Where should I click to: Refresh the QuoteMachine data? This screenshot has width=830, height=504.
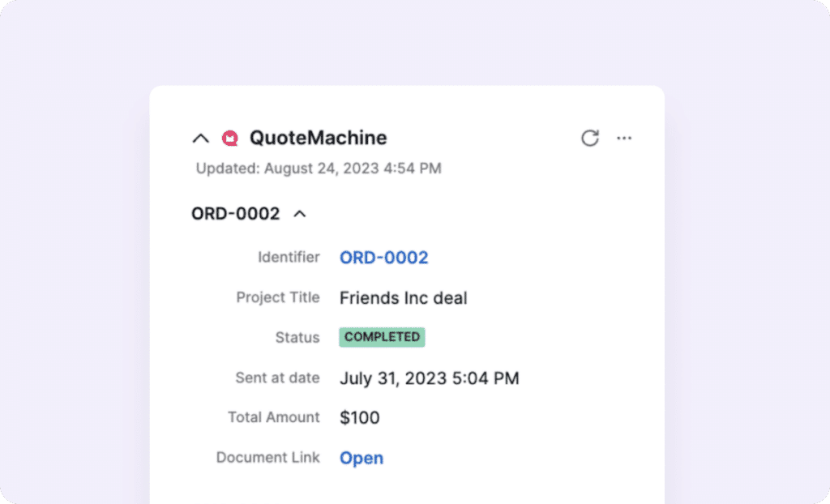pyautogui.click(x=590, y=139)
